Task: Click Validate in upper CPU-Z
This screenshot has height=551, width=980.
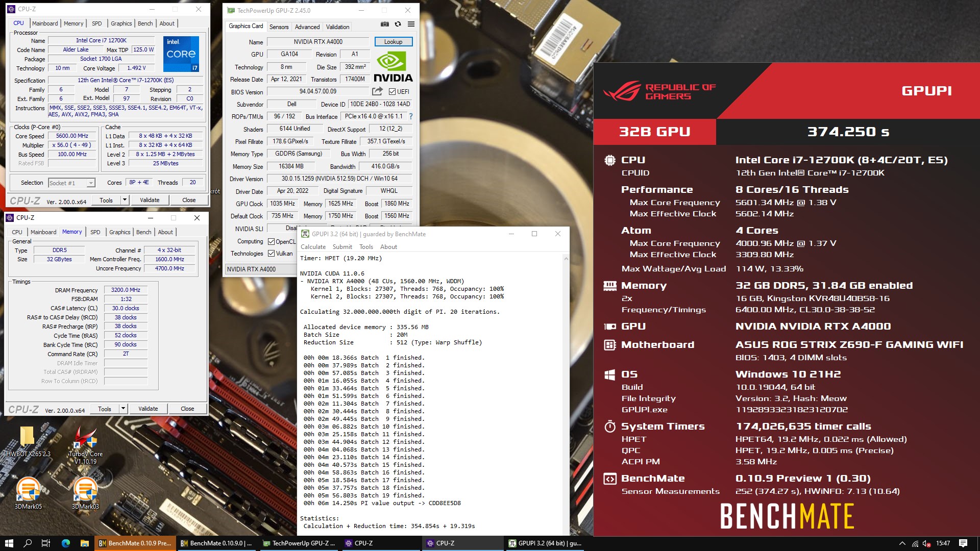Action: tap(150, 200)
